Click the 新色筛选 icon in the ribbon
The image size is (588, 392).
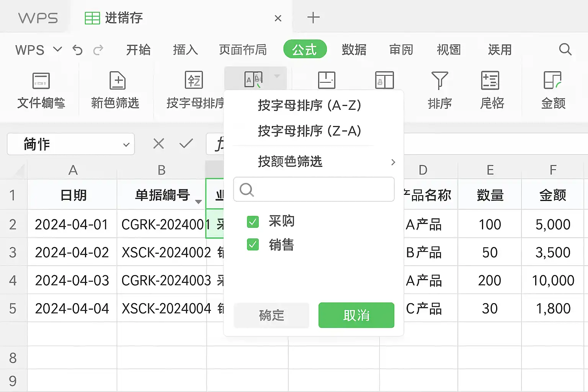pos(117,81)
